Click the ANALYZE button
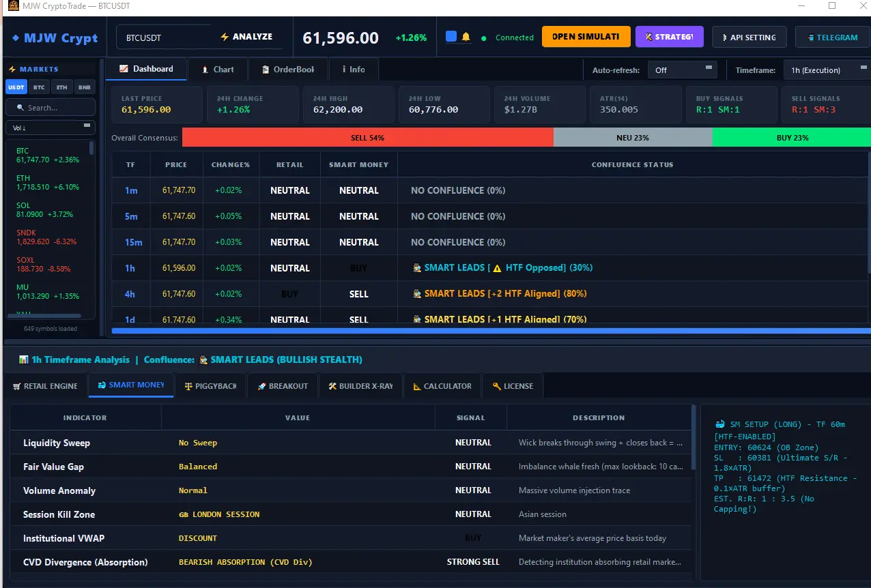 (x=246, y=37)
